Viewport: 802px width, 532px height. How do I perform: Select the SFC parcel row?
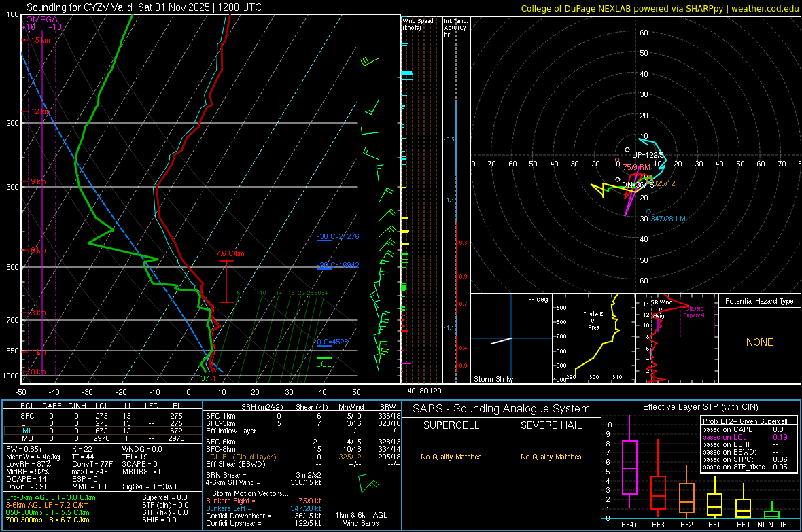103,416
